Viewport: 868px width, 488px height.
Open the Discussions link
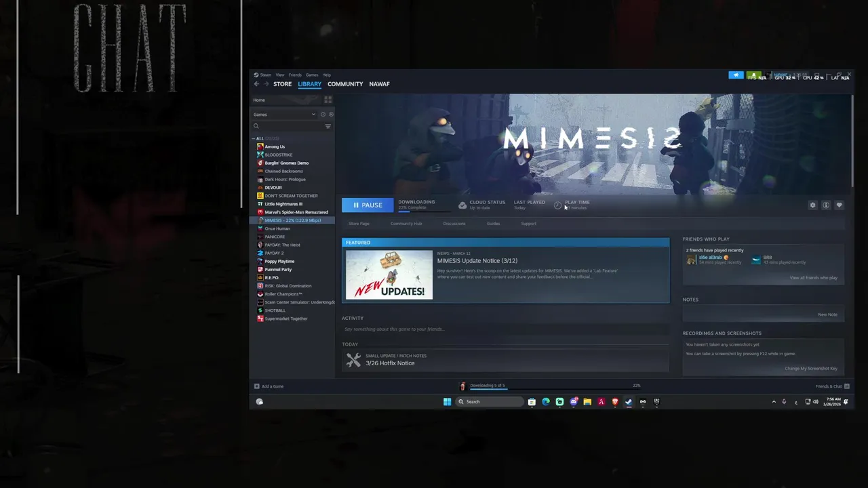pyautogui.click(x=454, y=224)
